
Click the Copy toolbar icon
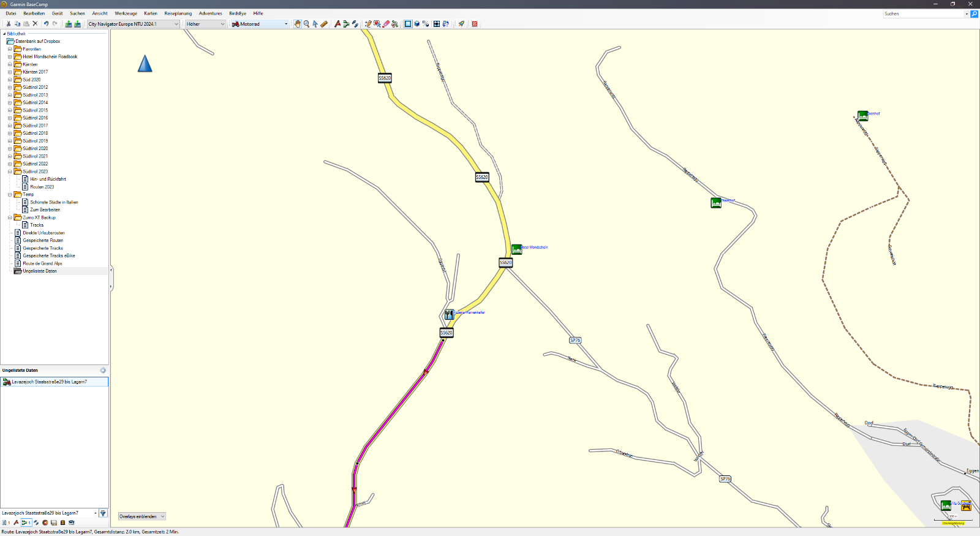(x=17, y=24)
